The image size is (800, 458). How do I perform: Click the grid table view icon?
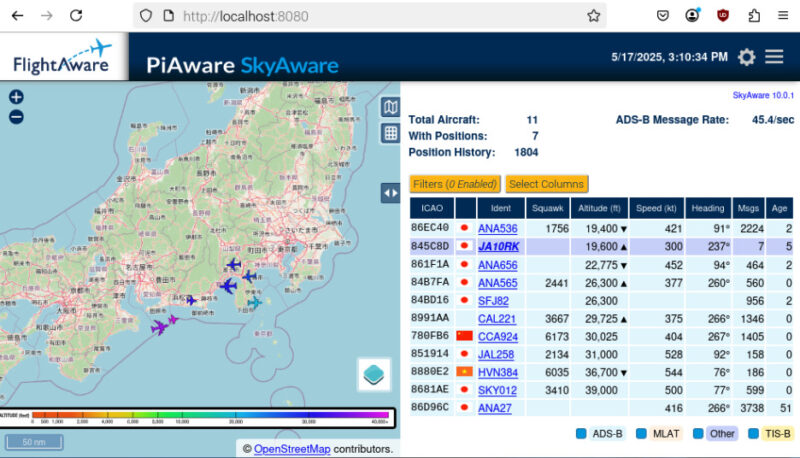[390, 133]
